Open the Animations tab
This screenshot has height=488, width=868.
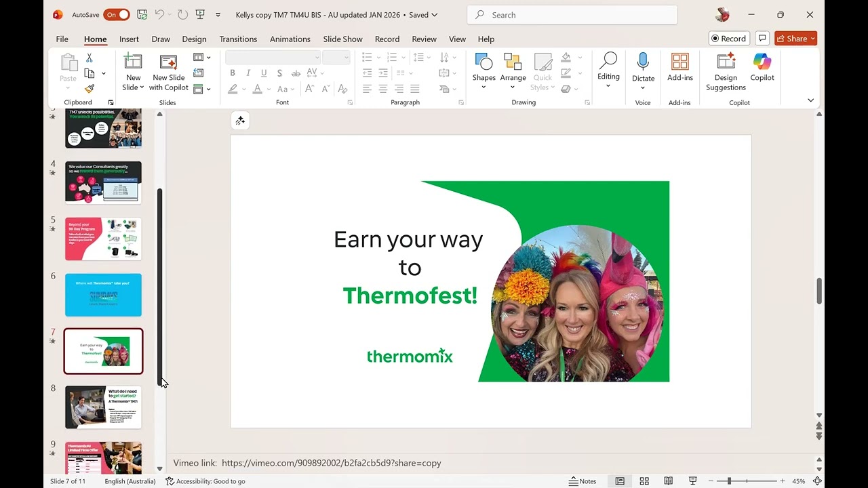tap(290, 39)
